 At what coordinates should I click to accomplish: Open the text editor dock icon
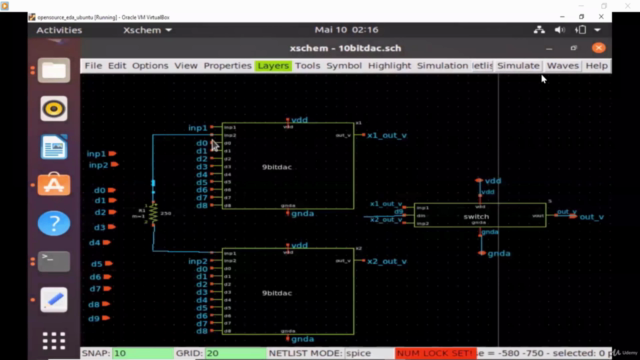pos(54,300)
